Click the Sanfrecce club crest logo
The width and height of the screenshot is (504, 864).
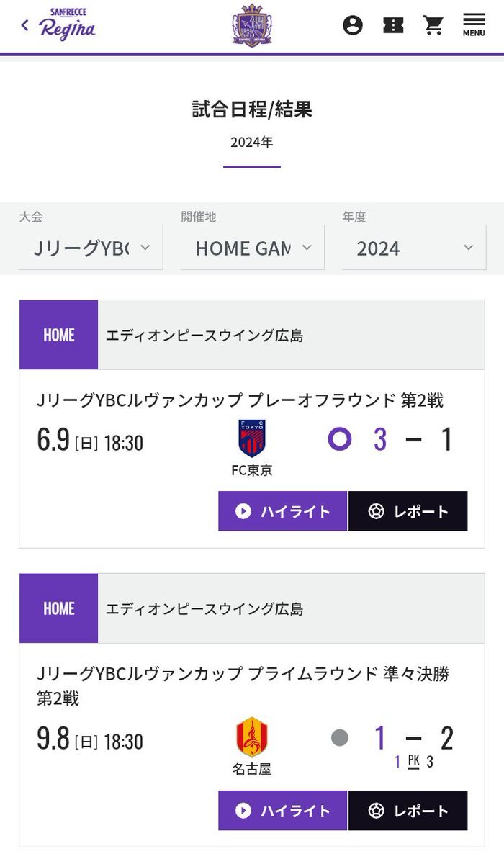pos(252,25)
